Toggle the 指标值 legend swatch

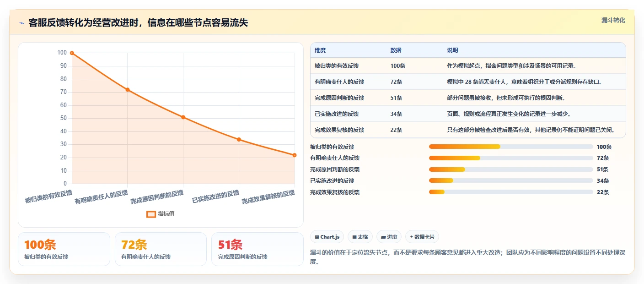(151, 214)
